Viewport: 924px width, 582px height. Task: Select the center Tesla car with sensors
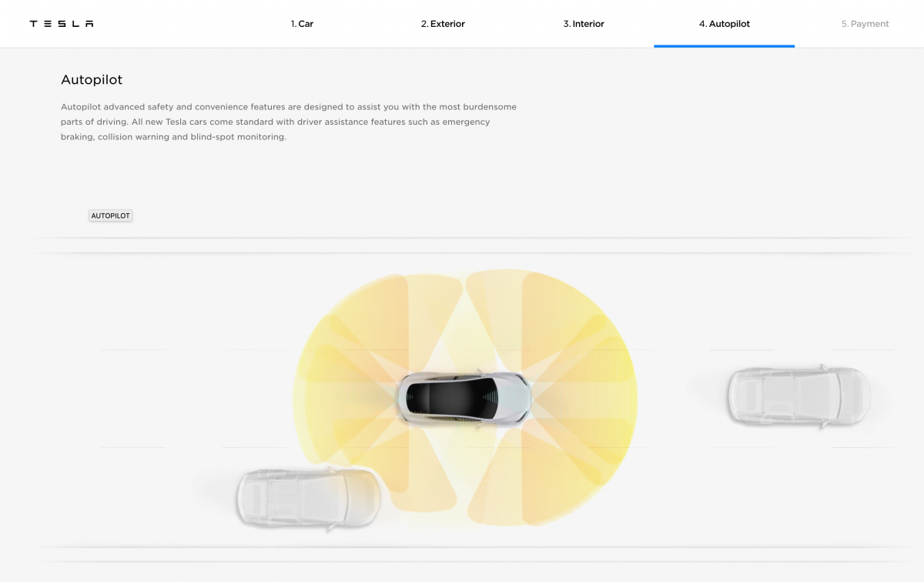tap(464, 397)
